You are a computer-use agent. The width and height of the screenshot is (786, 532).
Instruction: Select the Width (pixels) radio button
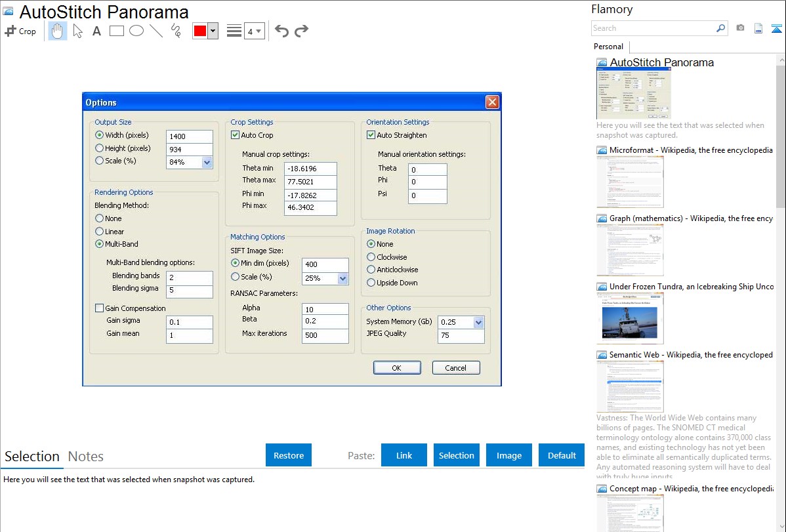pyautogui.click(x=99, y=135)
